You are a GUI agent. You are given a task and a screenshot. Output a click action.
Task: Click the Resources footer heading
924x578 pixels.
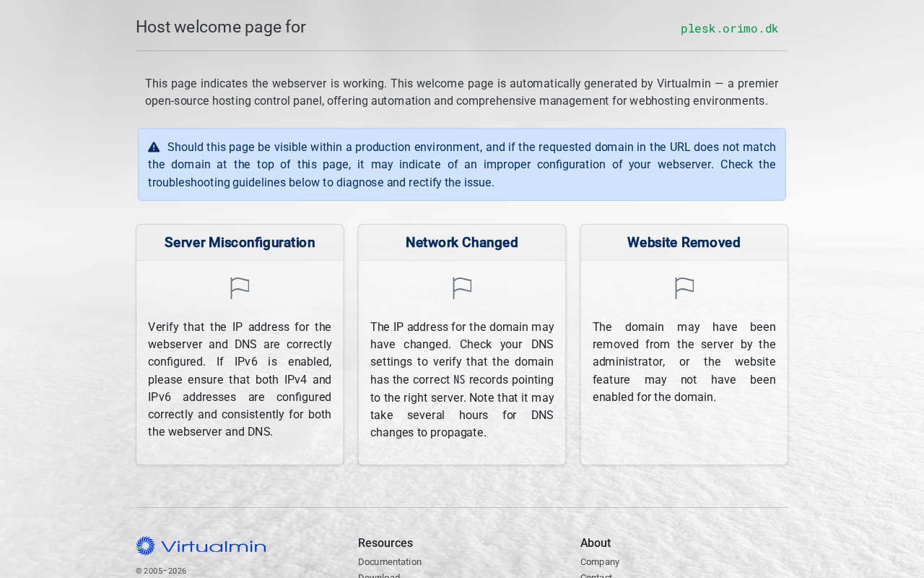[x=385, y=543]
